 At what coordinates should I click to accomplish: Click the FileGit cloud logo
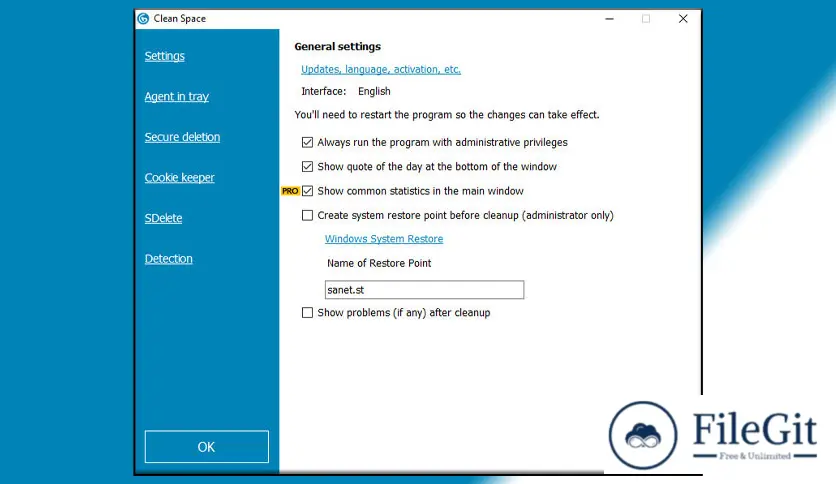[643, 435]
